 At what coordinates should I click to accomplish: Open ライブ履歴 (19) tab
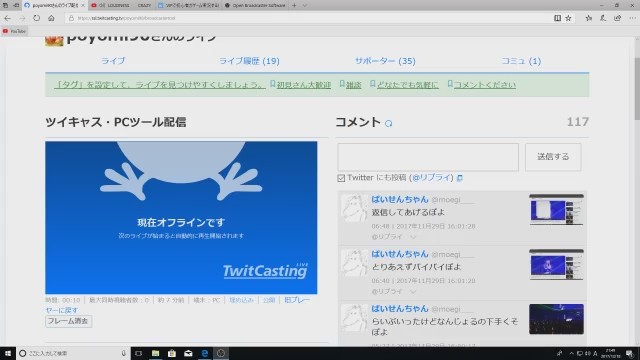point(249,61)
